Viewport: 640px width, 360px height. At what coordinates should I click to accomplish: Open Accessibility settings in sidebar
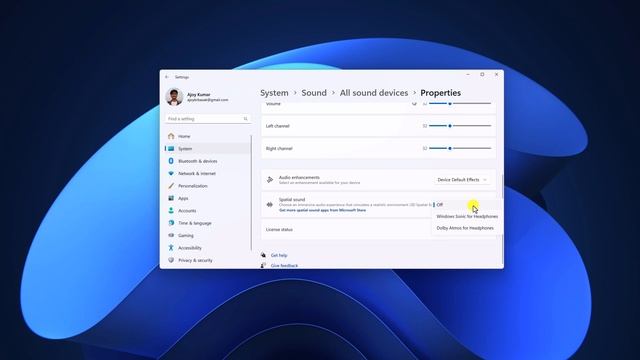(x=208, y=248)
